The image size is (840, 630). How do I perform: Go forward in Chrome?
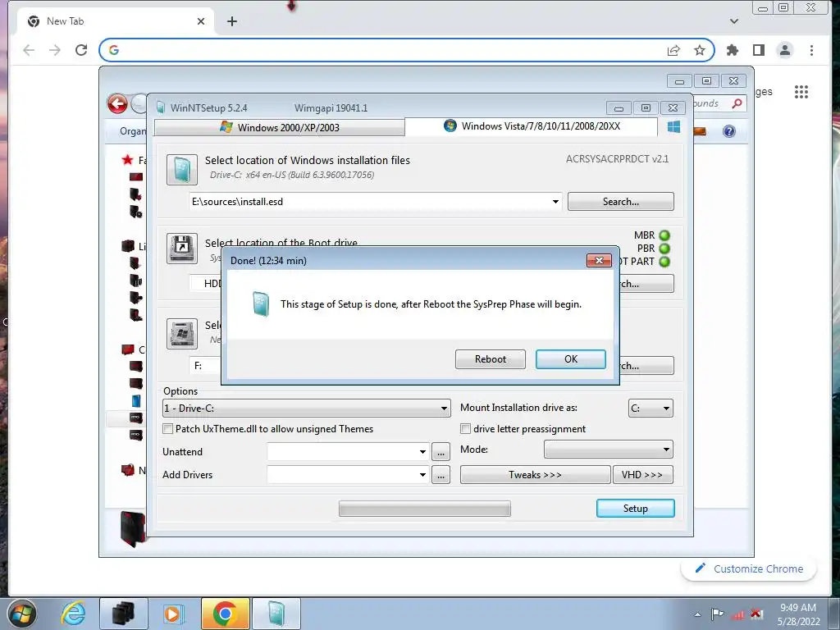(x=55, y=50)
